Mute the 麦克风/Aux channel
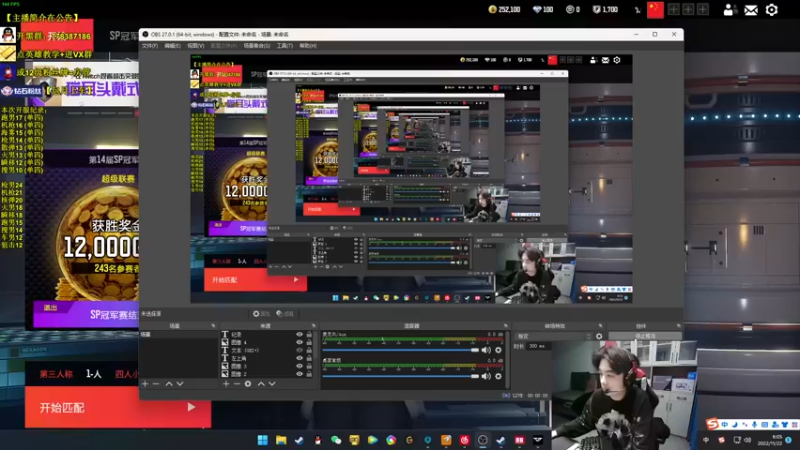The width and height of the screenshot is (800, 450). 486,350
